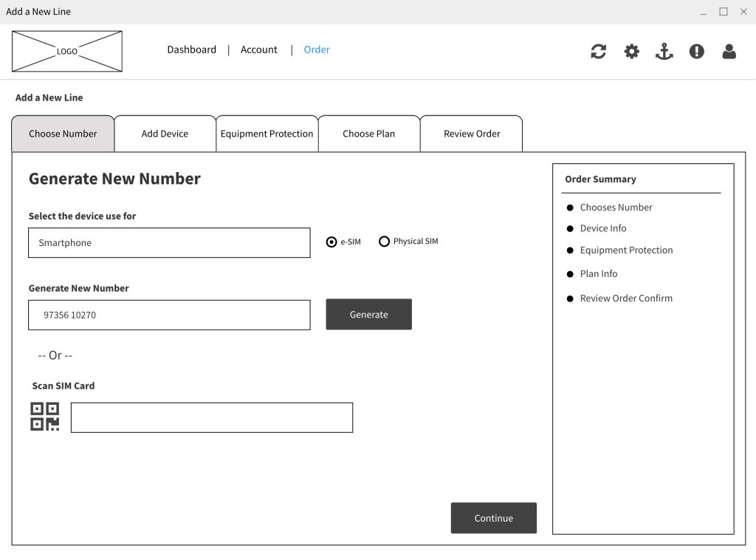The height and width of the screenshot is (560, 756).
Task: Open the user profile icon
Action: pyautogui.click(x=729, y=51)
